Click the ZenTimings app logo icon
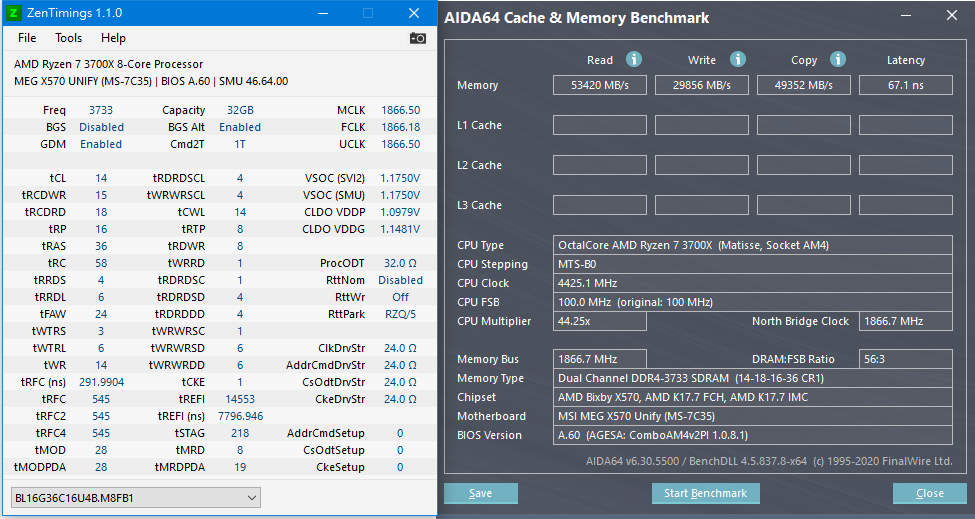975x519 pixels. click(x=14, y=13)
